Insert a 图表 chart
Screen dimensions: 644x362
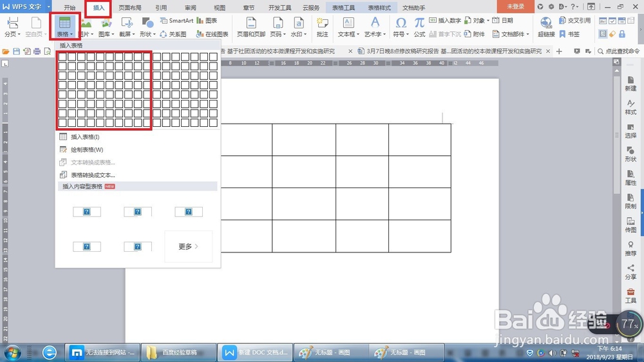207,21
